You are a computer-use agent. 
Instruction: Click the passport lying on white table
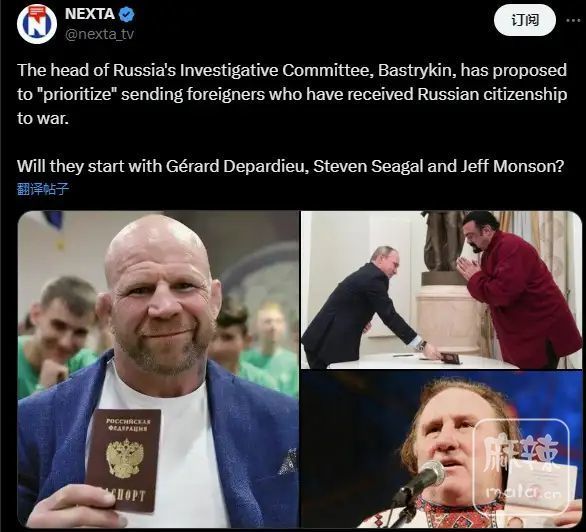pyautogui.click(x=450, y=358)
